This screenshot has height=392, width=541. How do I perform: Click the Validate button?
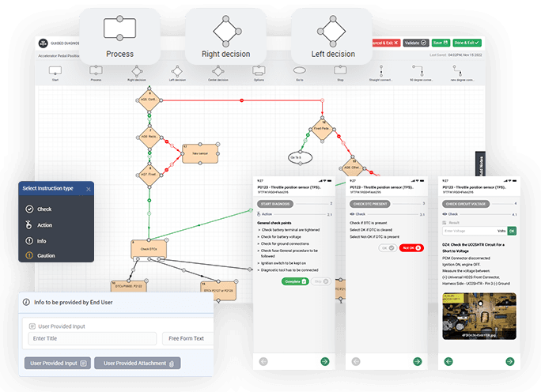(x=416, y=43)
